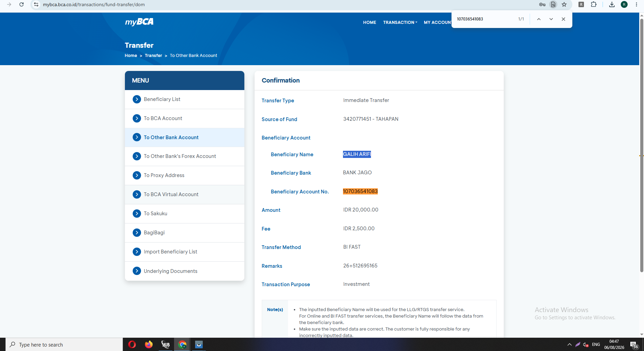644x351 pixels.
Task: Go to HOME in top navigation
Action: click(x=370, y=23)
